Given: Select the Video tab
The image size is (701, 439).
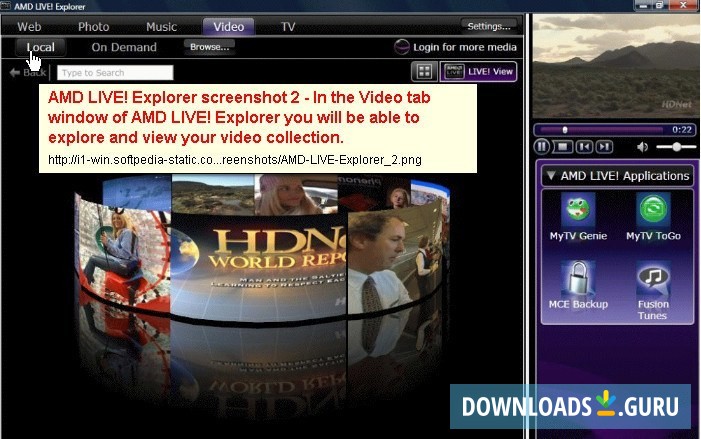Looking at the screenshot, I should point(228,27).
